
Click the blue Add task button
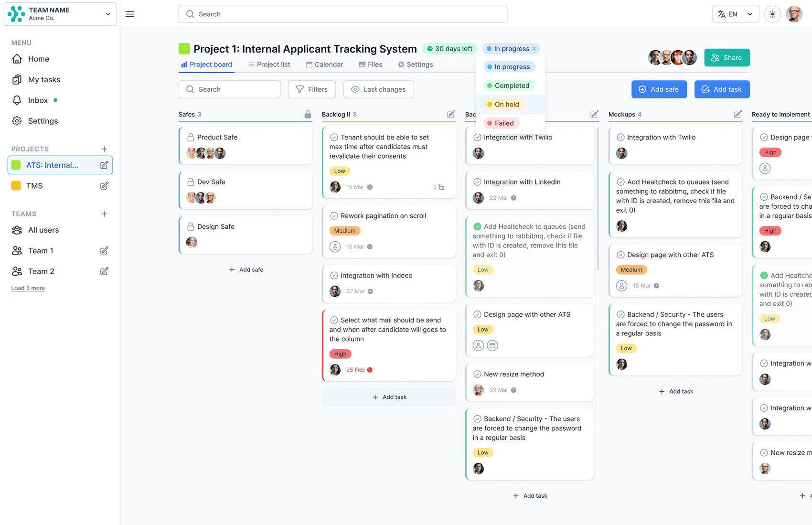[722, 89]
